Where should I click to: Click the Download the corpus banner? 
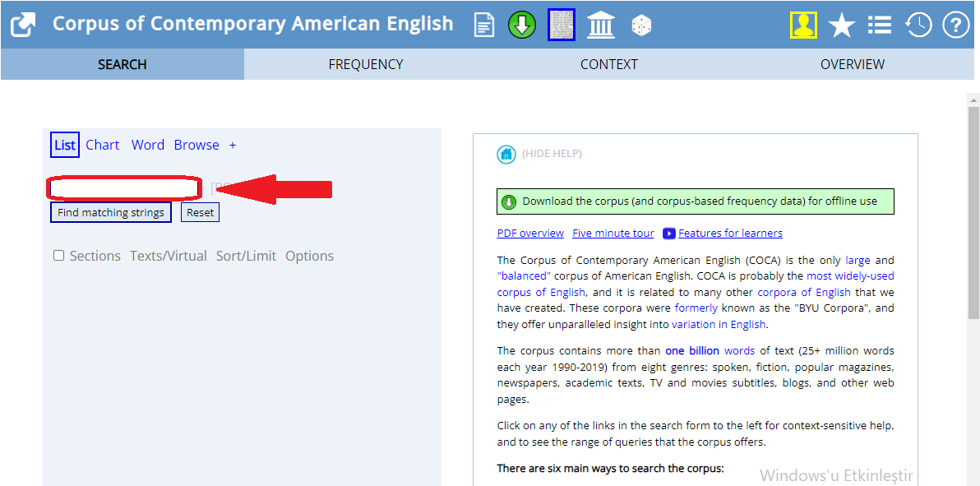pos(695,201)
